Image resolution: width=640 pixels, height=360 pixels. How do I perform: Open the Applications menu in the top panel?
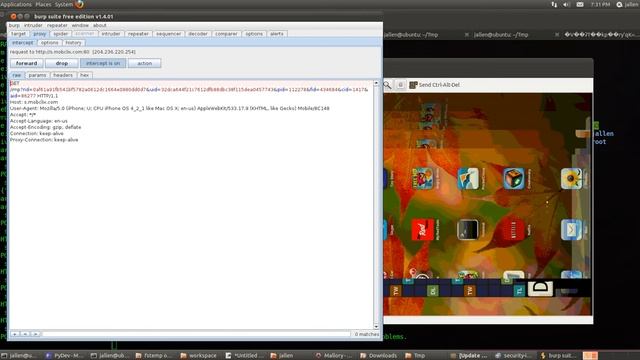pos(16,4)
